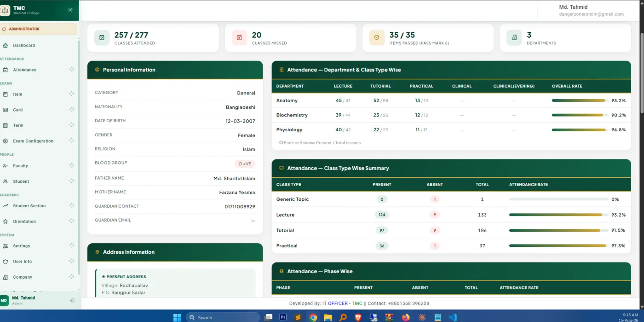This screenshot has height=322, width=644.
Task: Click the Department & Class Type Wise header icon
Action: click(x=282, y=70)
